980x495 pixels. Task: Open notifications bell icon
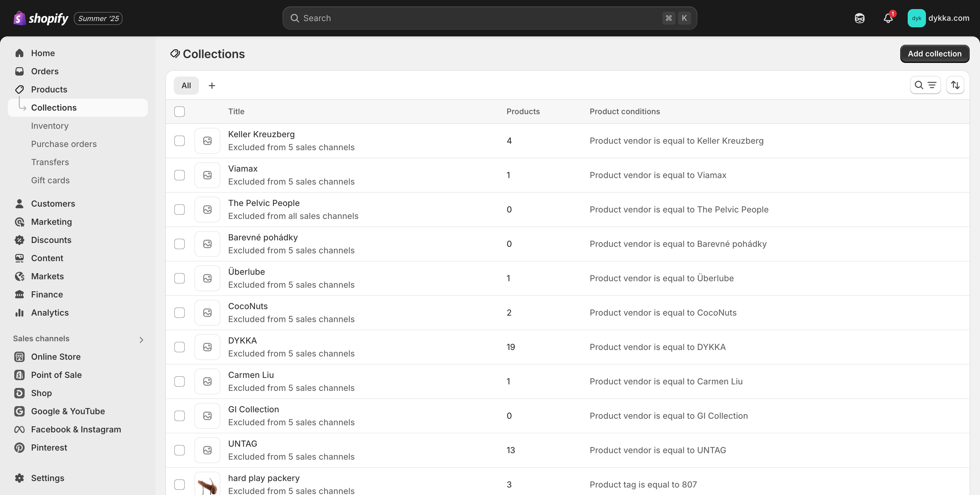pyautogui.click(x=888, y=18)
